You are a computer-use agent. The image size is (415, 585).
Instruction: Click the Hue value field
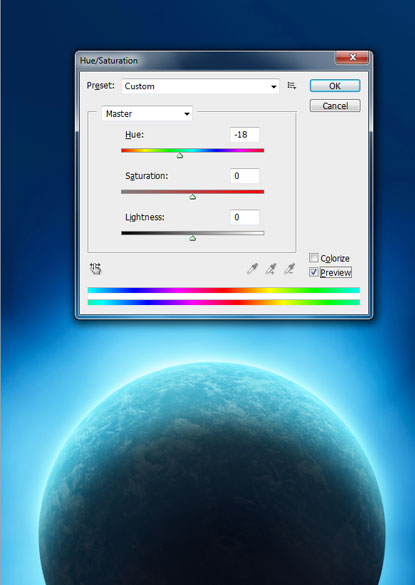[x=245, y=135]
